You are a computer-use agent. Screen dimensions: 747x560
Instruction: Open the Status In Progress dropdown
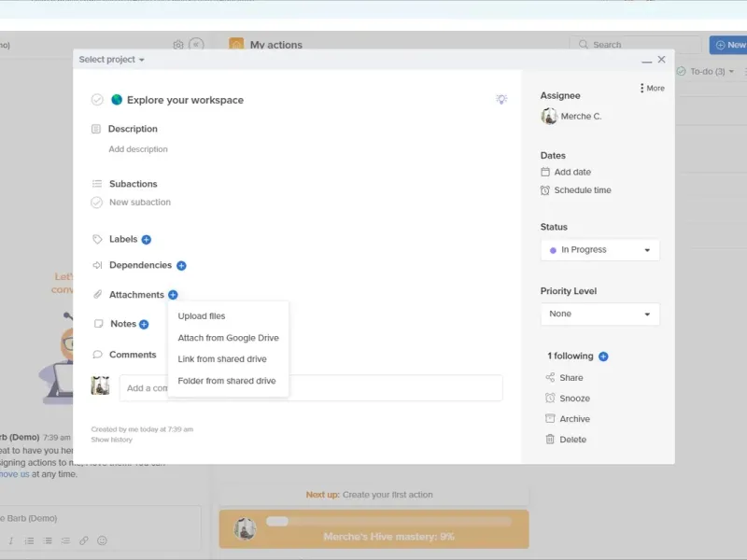tap(600, 250)
